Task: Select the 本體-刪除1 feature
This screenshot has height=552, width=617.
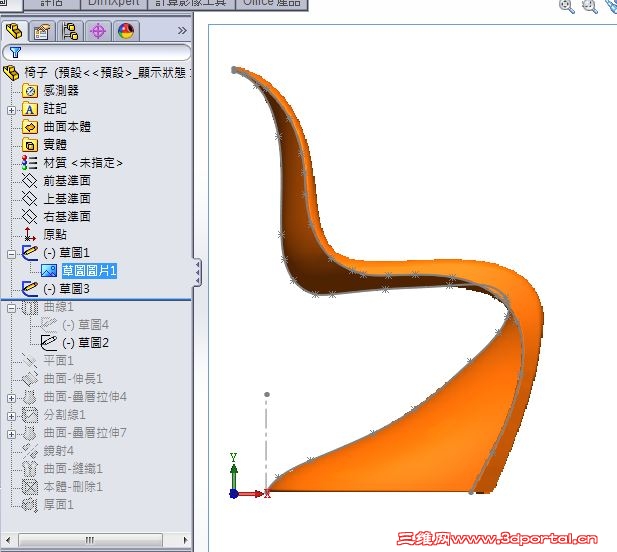Action: point(73,487)
